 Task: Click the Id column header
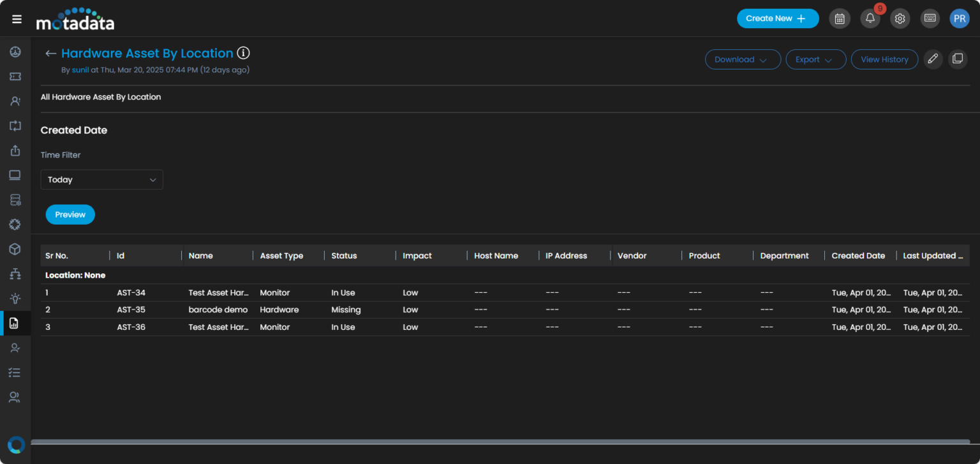point(121,255)
